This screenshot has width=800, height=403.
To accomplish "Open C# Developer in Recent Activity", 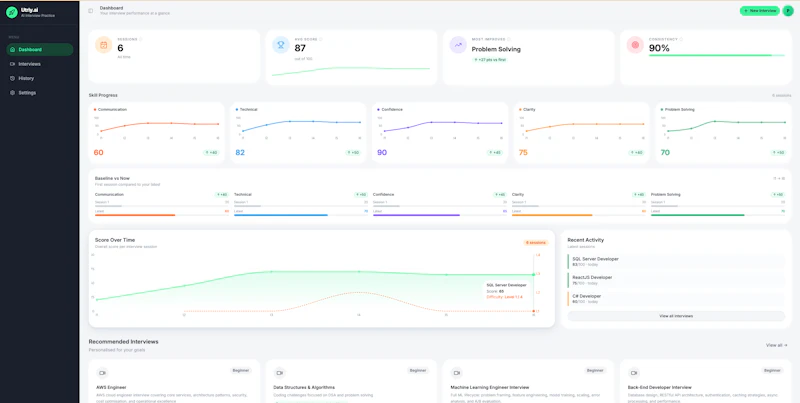I will pyautogui.click(x=676, y=298).
